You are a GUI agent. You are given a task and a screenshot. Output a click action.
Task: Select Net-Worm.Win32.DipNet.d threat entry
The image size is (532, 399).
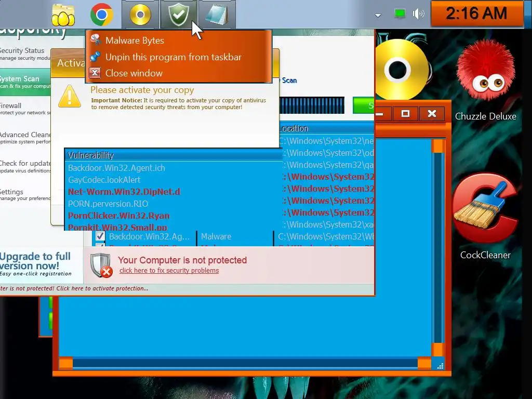click(x=124, y=192)
